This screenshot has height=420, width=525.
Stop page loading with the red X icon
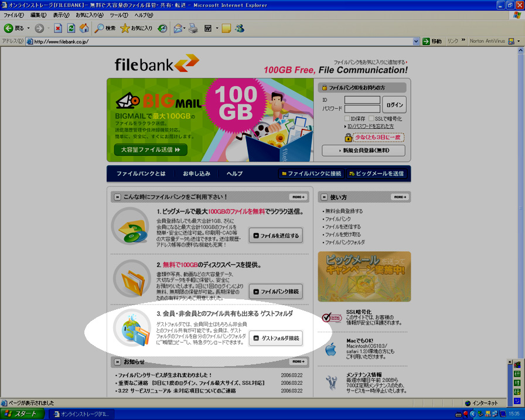[58, 29]
